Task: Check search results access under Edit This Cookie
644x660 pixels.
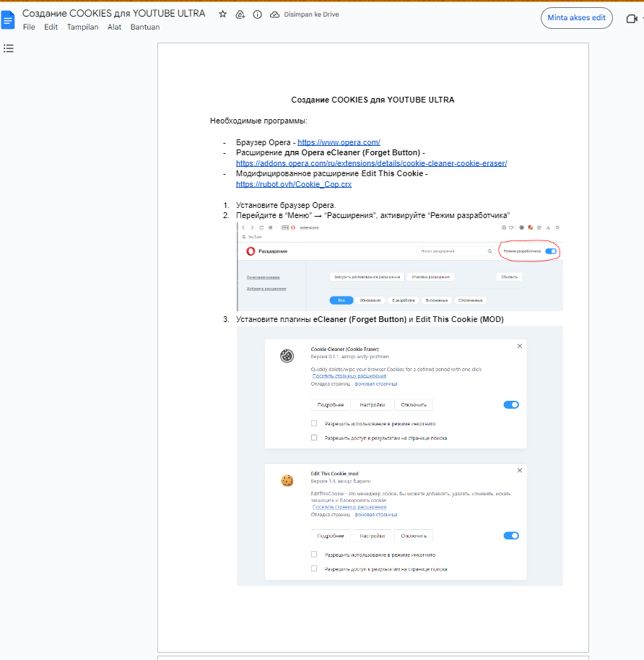Action: coord(314,569)
